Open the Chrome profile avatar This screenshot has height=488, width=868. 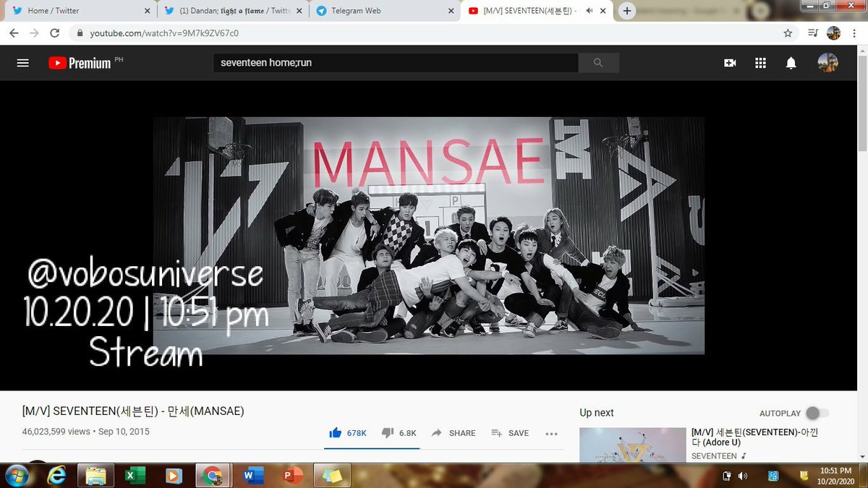pyautogui.click(x=833, y=33)
